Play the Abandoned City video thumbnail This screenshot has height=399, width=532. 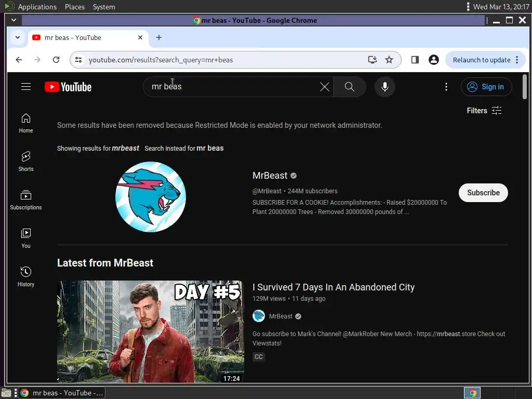[151, 331]
